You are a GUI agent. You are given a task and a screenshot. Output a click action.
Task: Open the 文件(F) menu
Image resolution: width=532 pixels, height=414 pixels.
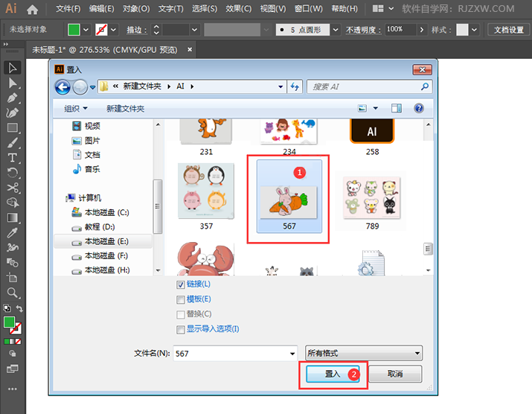point(68,9)
